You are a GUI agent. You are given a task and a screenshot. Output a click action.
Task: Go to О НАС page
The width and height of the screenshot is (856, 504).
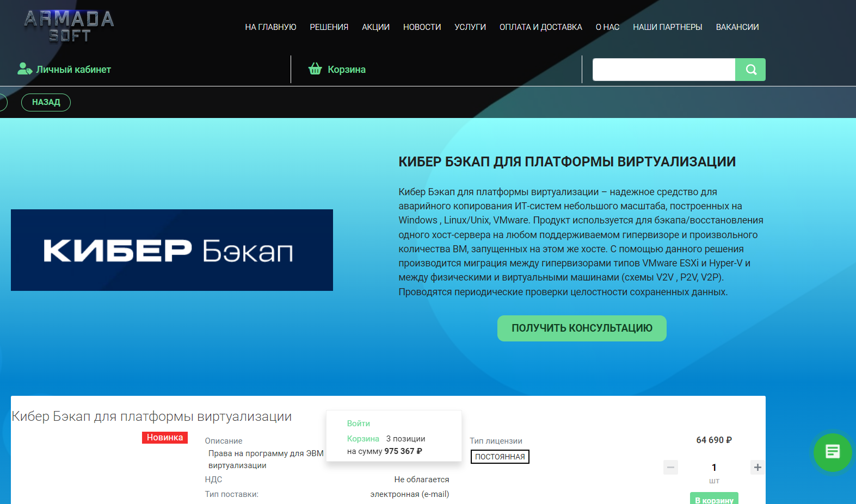point(607,27)
